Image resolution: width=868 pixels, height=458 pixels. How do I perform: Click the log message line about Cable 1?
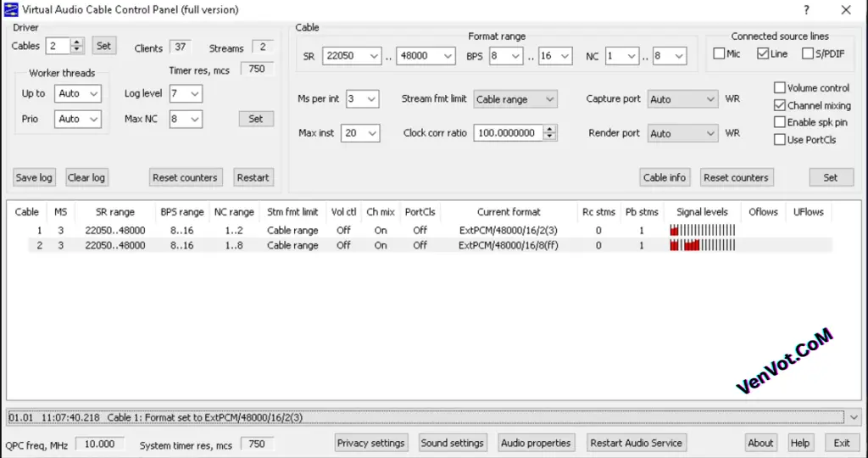tap(426, 417)
